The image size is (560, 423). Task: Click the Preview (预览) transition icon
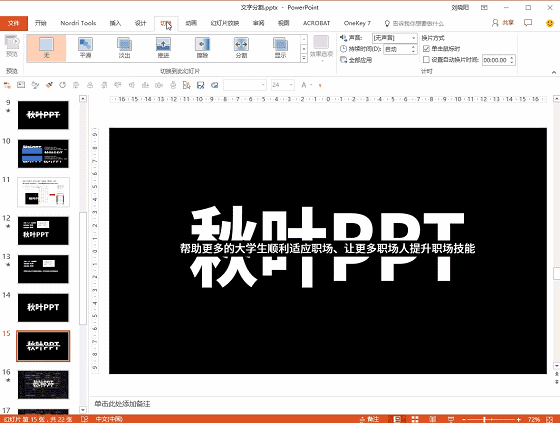[12, 46]
